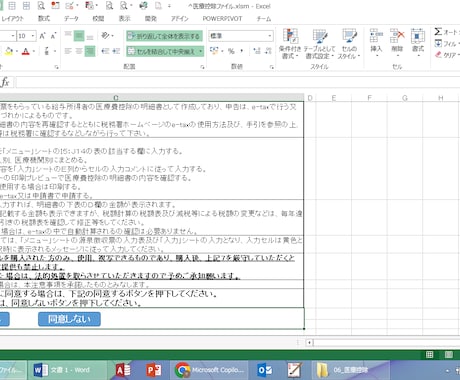Click horizontal scrollbar left arrow
The image size is (460, 380).
(310, 342)
